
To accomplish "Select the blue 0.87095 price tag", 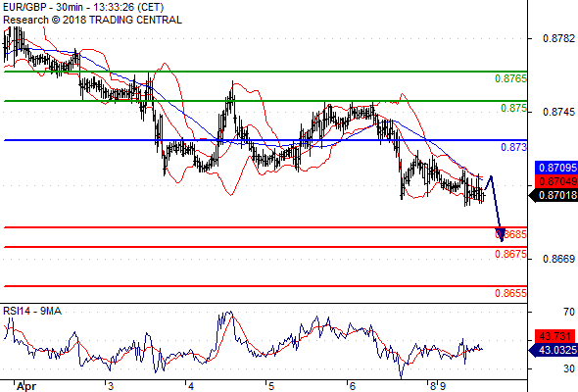I will (556, 168).
